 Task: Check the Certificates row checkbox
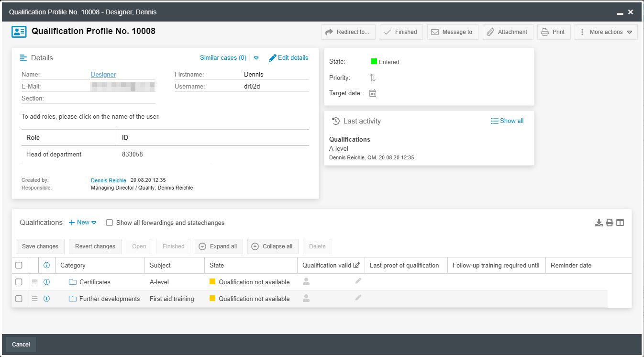pyautogui.click(x=19, y=282)
